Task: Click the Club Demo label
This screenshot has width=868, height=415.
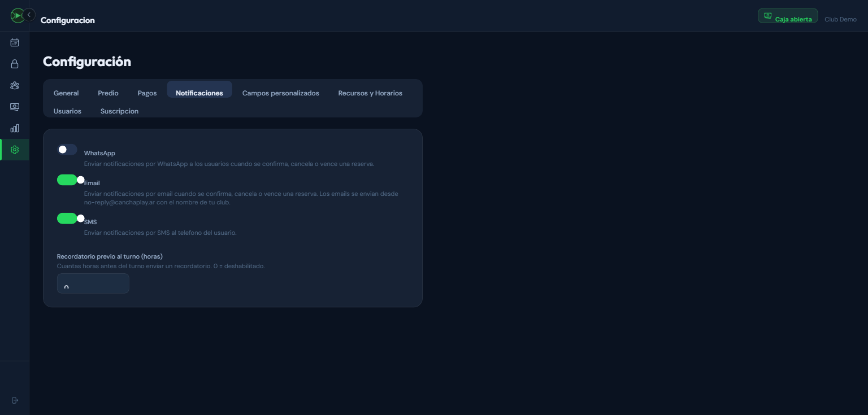Action: click(x=840, y=19)
